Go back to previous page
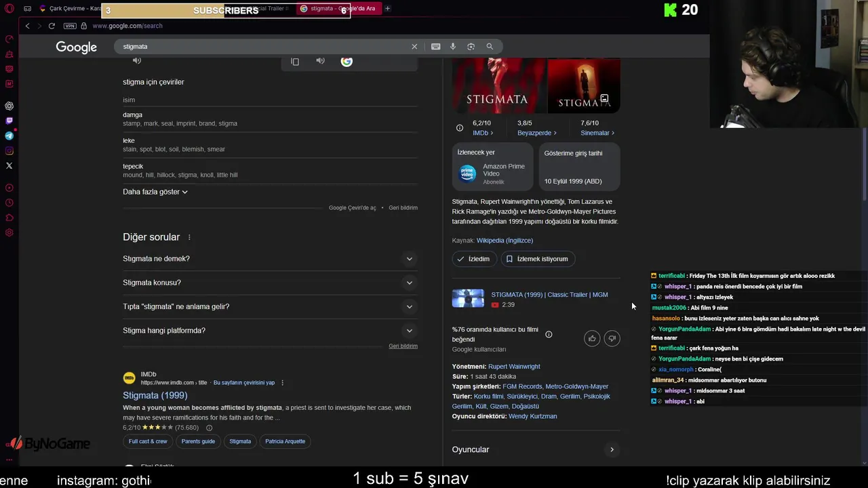 [27, 26]
